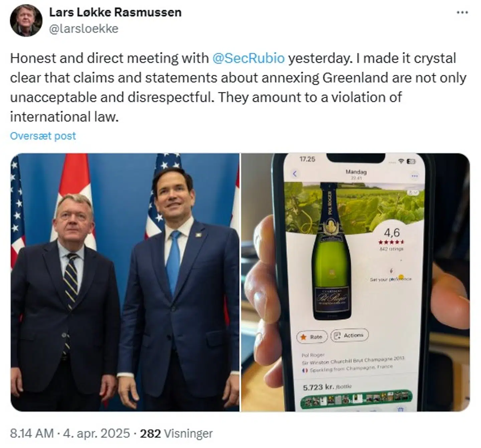Click the 8.14 AM 4. apr. 2025 timestamp
The height and width of the screenshot is (448, 481).
click(70, 433)
